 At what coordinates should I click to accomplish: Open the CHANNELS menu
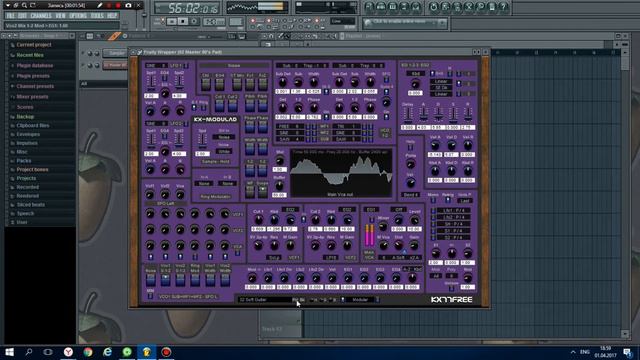[41, 16]
